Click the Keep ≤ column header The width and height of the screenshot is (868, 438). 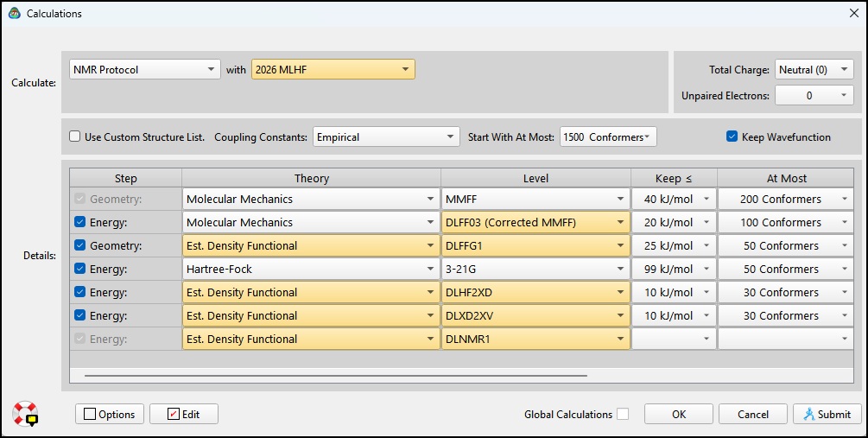pyautogui.click(x=675, y=178)
